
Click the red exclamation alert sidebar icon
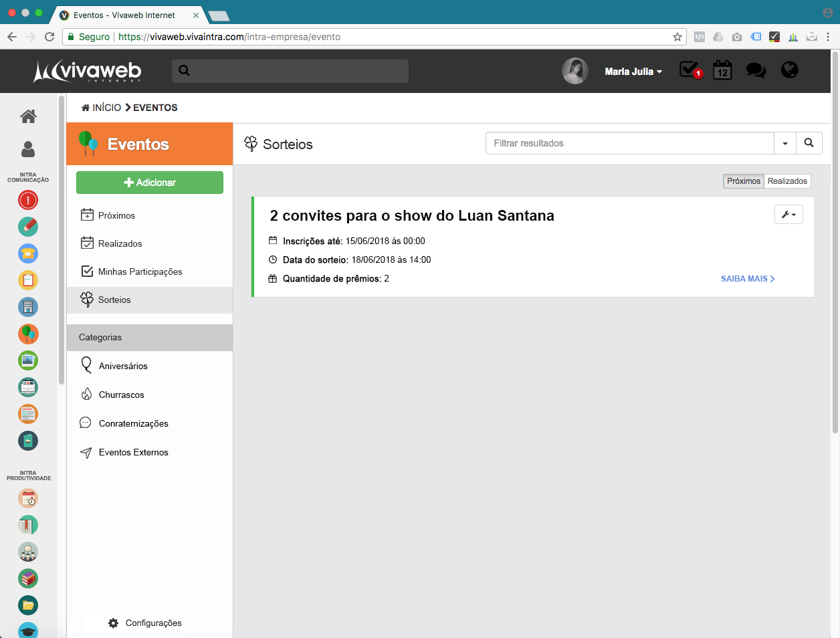pos(28,200)
